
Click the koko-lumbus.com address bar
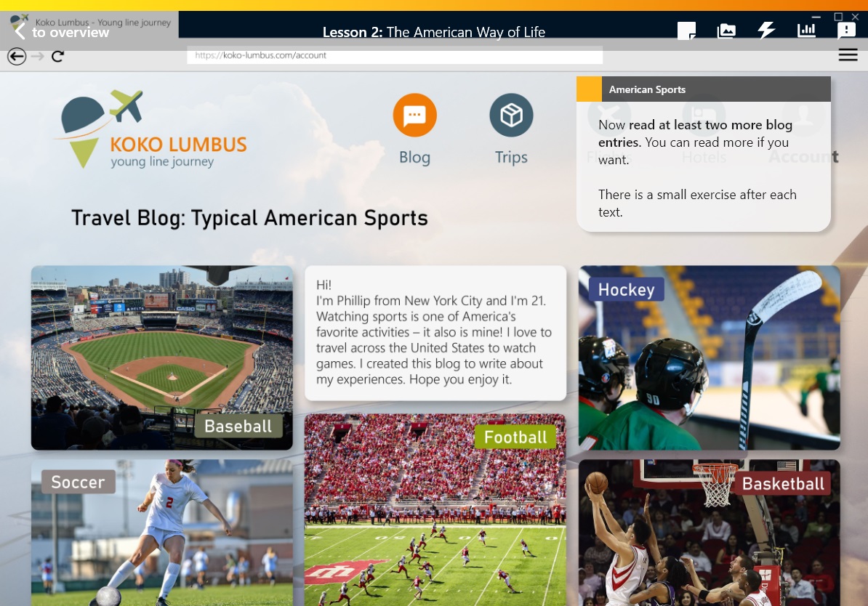395,55
